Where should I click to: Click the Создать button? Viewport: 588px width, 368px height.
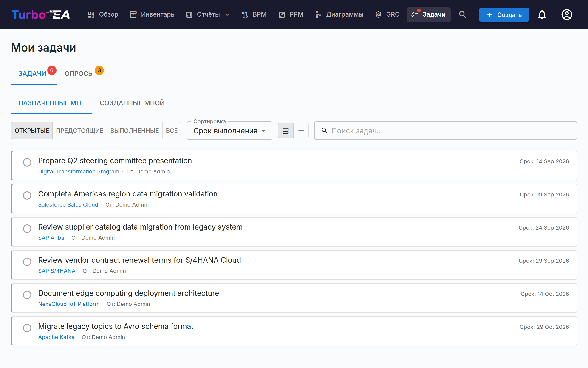(504, 14)
